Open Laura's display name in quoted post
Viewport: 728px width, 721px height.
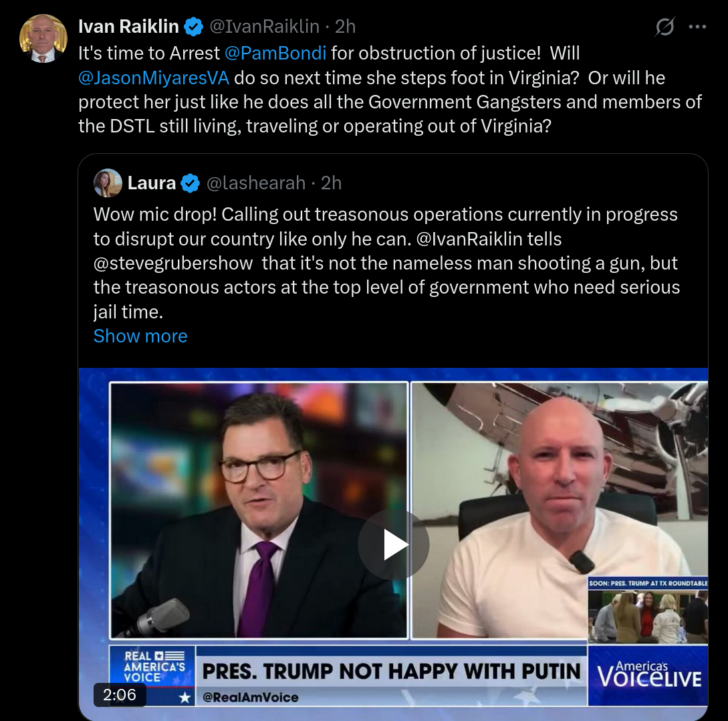[x=152, y=183]
